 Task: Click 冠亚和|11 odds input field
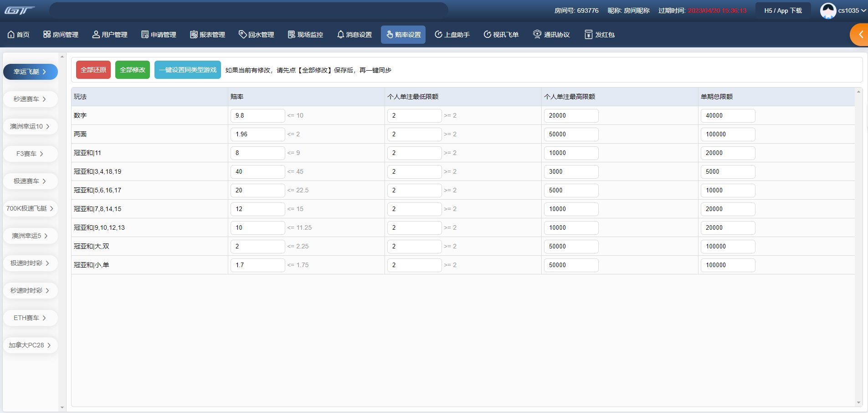click(x=258, y=153)
